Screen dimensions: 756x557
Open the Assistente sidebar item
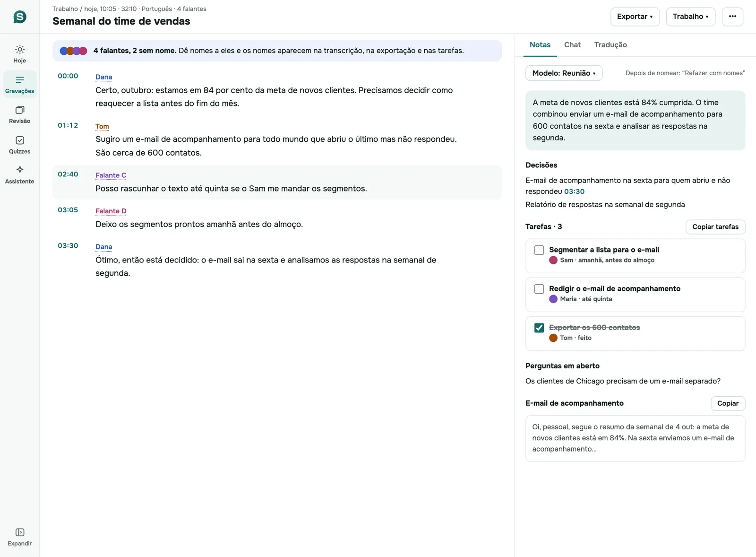[20, 175]
